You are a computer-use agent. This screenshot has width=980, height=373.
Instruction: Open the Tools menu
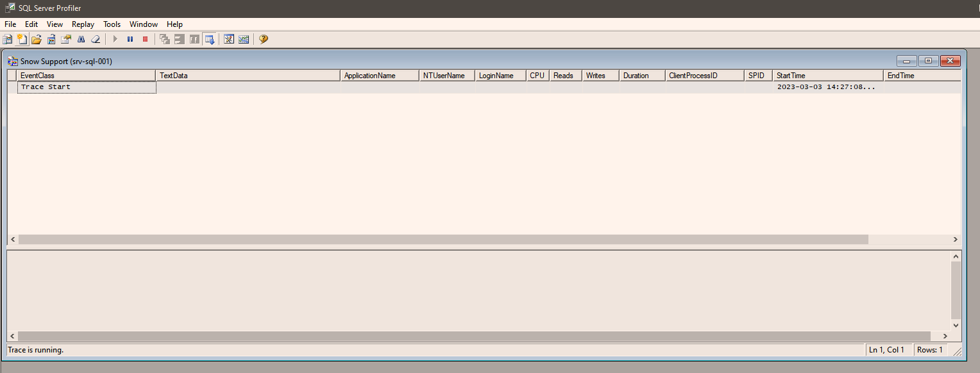click(112, 24)
